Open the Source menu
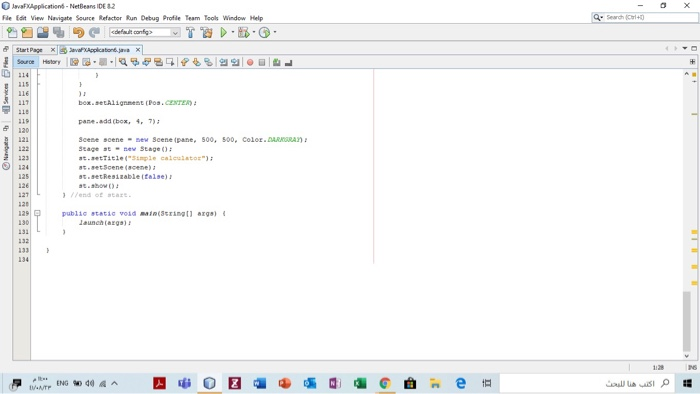The width and height of the screenshot is (700, 394). [x=85, y=18]
